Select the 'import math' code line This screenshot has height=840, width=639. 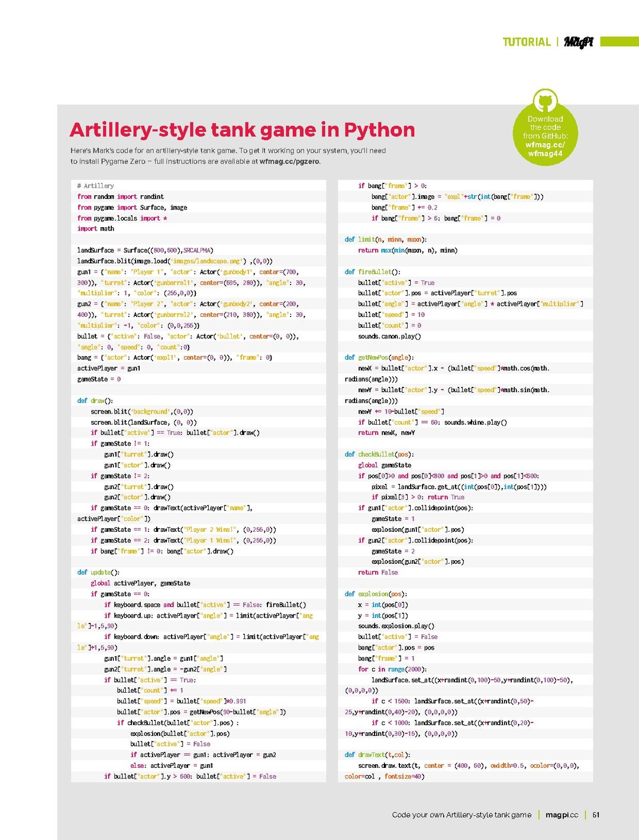pyautogui.click(x=96, y=229)
